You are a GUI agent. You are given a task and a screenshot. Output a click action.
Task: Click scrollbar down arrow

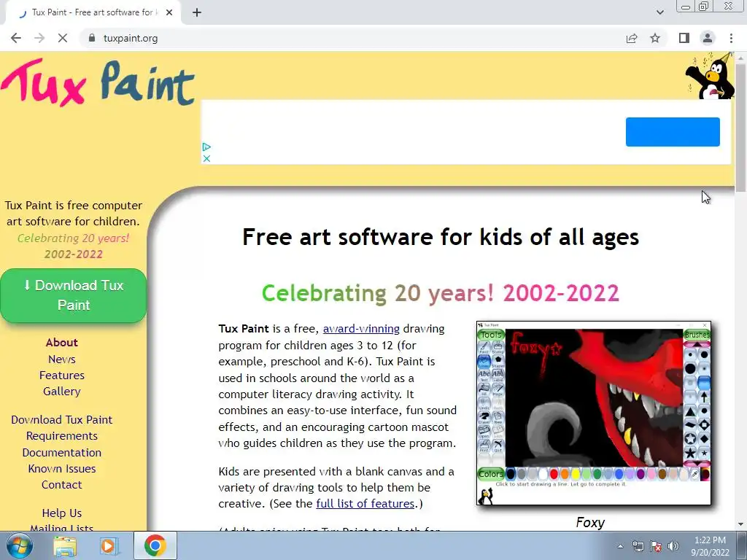point(740,524)
